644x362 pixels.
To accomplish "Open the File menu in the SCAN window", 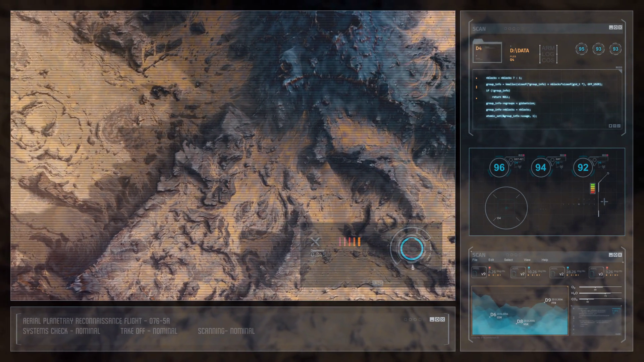I will click(475, 260).
